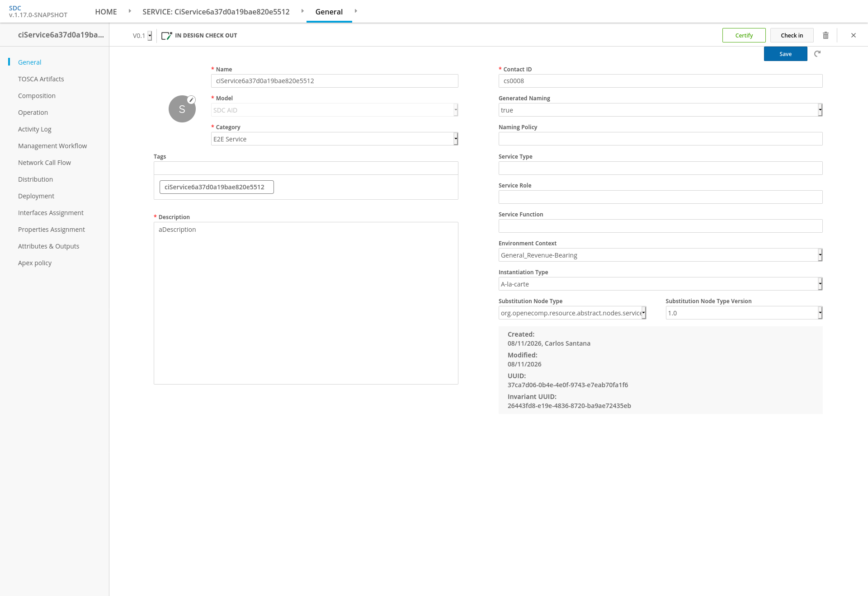Expand Environment Context dropdown
This screenshot has height=596, width=868.
pos(660,255)
